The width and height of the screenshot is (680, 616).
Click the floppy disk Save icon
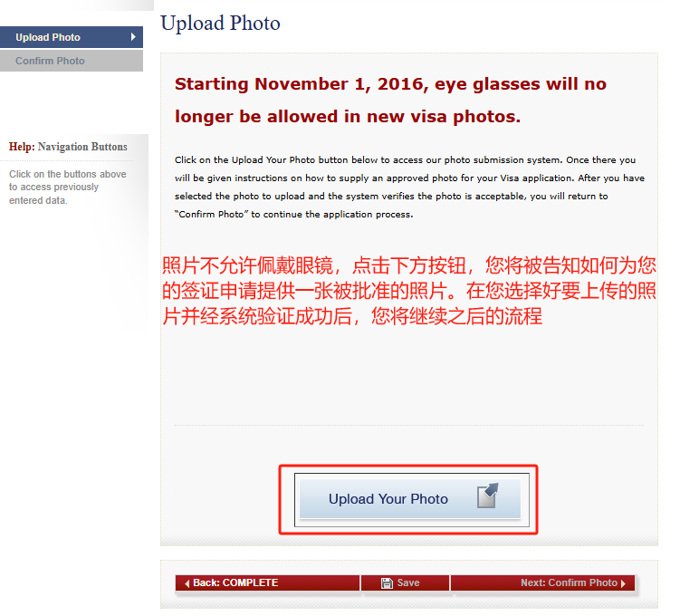(x=387, y=583)
